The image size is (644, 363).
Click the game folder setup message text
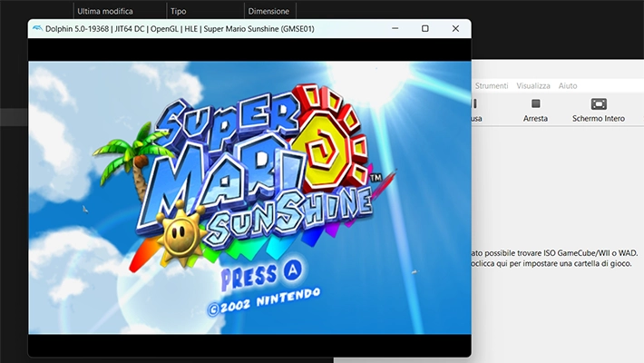552,258
